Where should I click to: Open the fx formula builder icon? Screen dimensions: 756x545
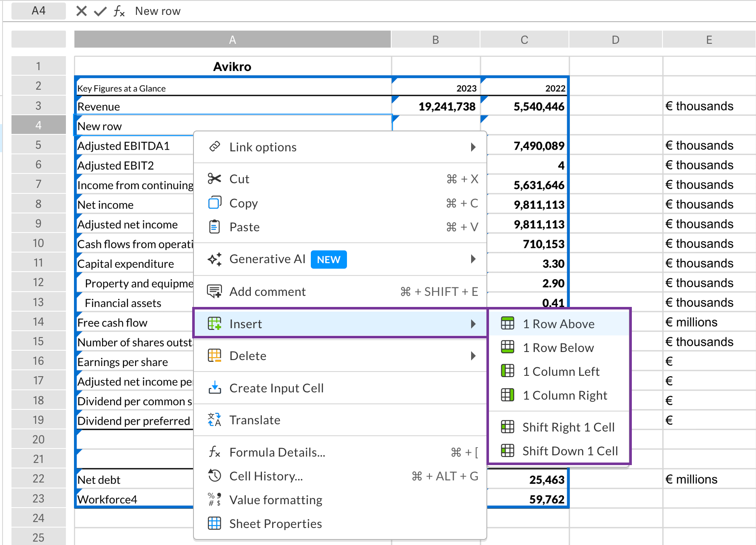point(119,11)
